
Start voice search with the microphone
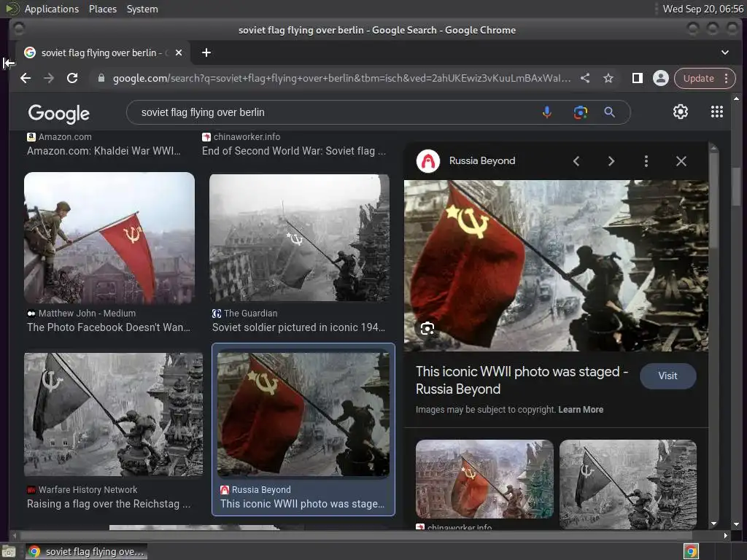[547, 112]
